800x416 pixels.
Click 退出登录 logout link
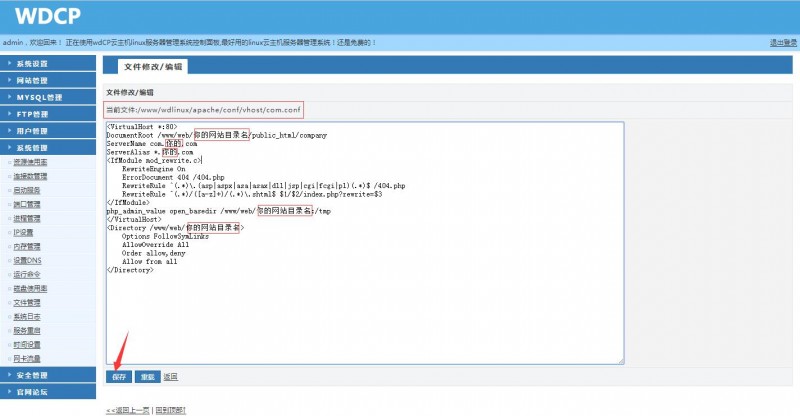783,43
